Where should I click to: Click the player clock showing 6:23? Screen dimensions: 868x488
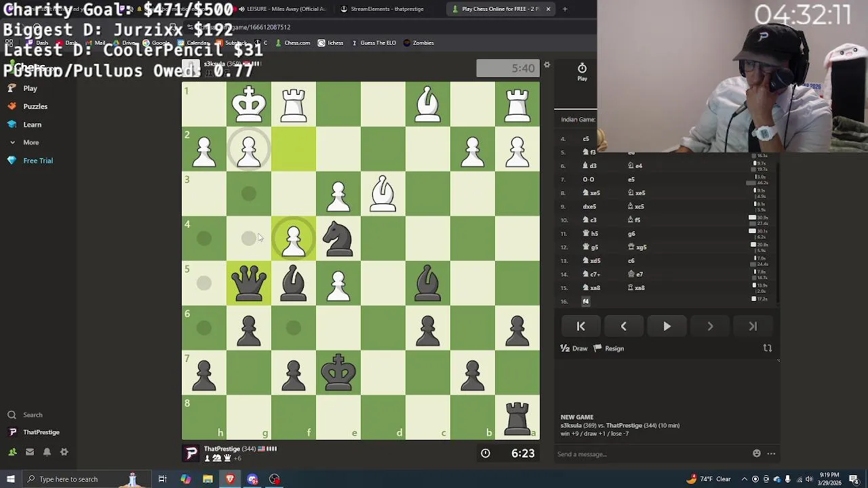pyautogui.click(x=508, y=453)
